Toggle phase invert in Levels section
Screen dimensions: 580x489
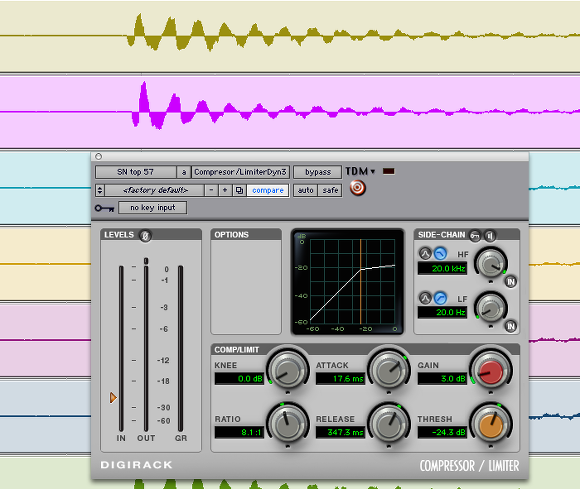tap(145, 235)
